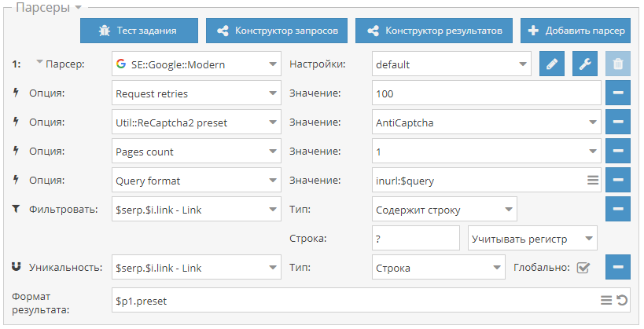Reset result format with the undo arrow icon
644x329 pixels.
point(622,300)
